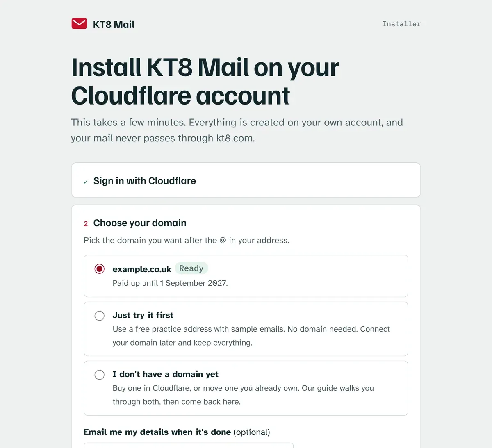
Task: Select the I don't have a domain yet radio
Action: click(99, 375)
